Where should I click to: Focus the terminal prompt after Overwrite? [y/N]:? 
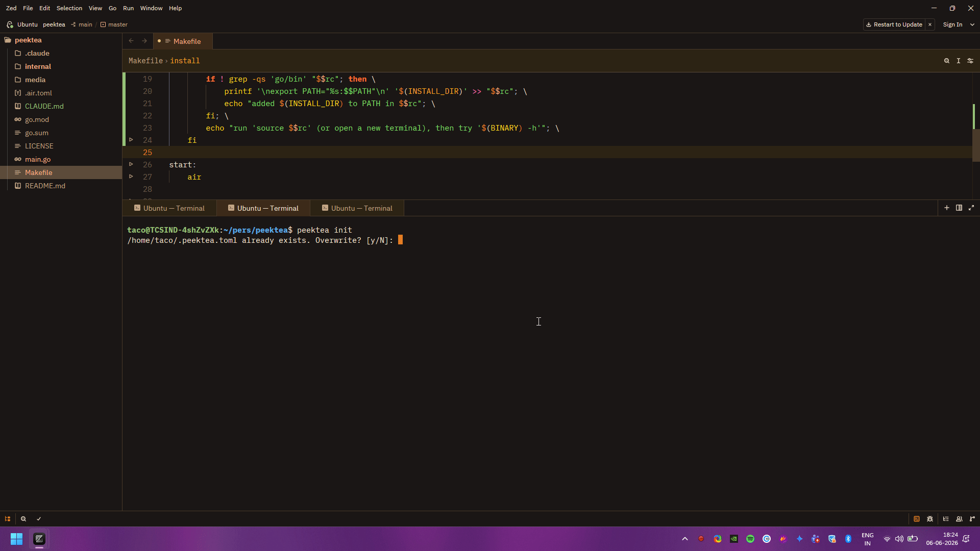pos(401,240)
